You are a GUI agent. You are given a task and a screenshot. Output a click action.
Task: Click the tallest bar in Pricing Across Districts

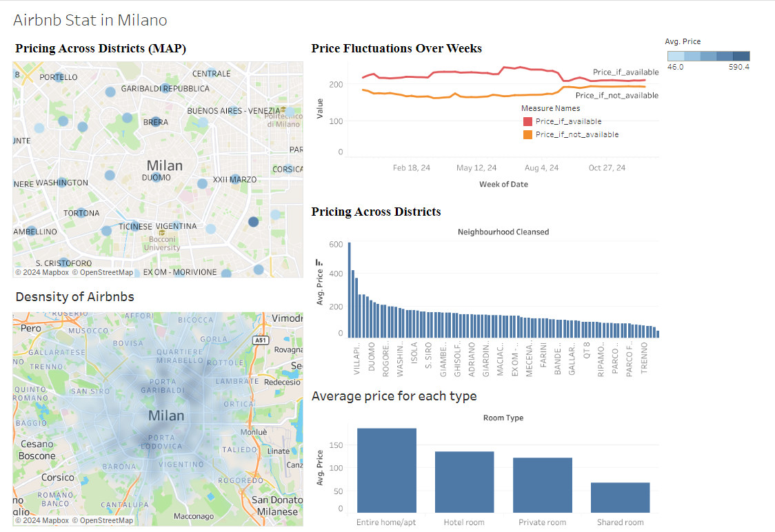click(x=350, y=290)
